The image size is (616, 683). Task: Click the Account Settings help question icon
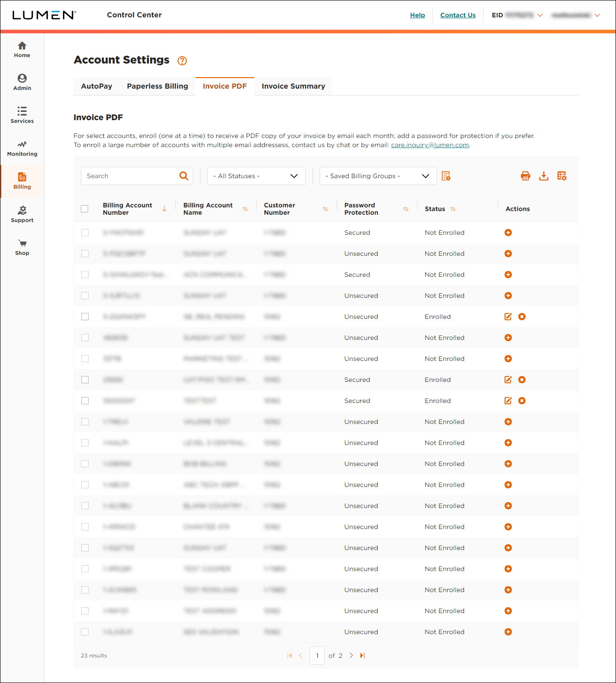(182, 61)
